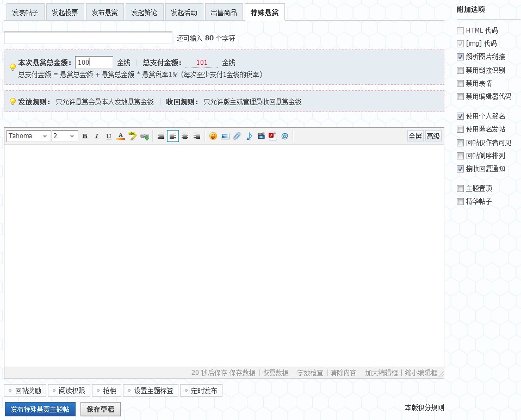Screen dimensions: 521x420
Task: Click the 字数检查 link
Action: coord(310,373)
